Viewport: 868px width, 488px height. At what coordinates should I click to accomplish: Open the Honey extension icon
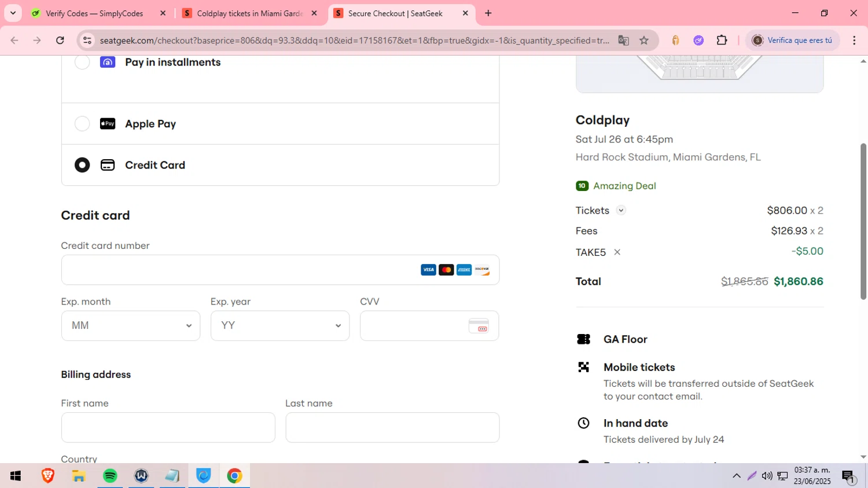coord(675,41)
